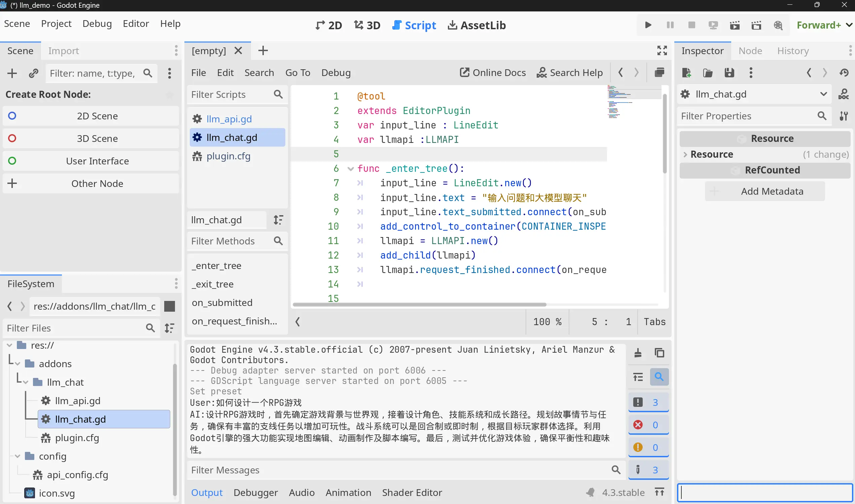Viewport: 855px width, 504px height.
Task: Instantiate child scene link icon
Action: 33,73
